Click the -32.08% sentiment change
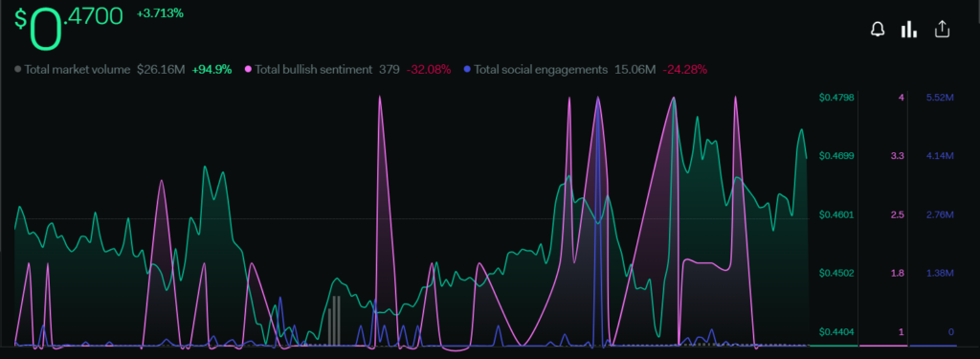Viewport: 980px width, 359px height. tap(428, 70)
